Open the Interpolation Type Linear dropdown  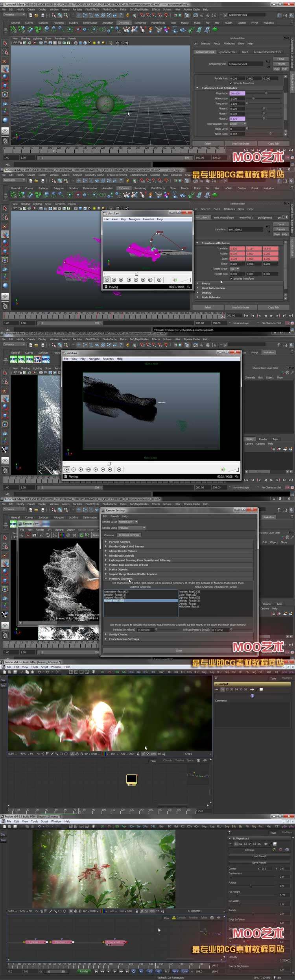[x=238, y=124]
